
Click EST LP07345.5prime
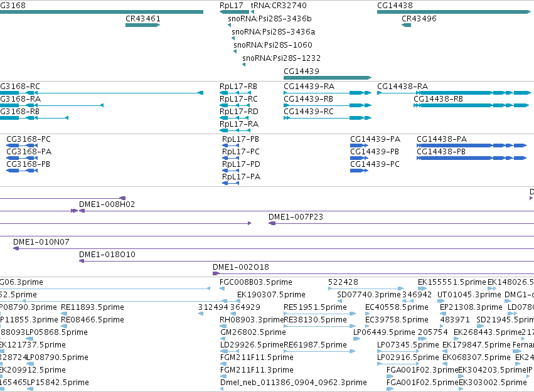pos(408,346)
